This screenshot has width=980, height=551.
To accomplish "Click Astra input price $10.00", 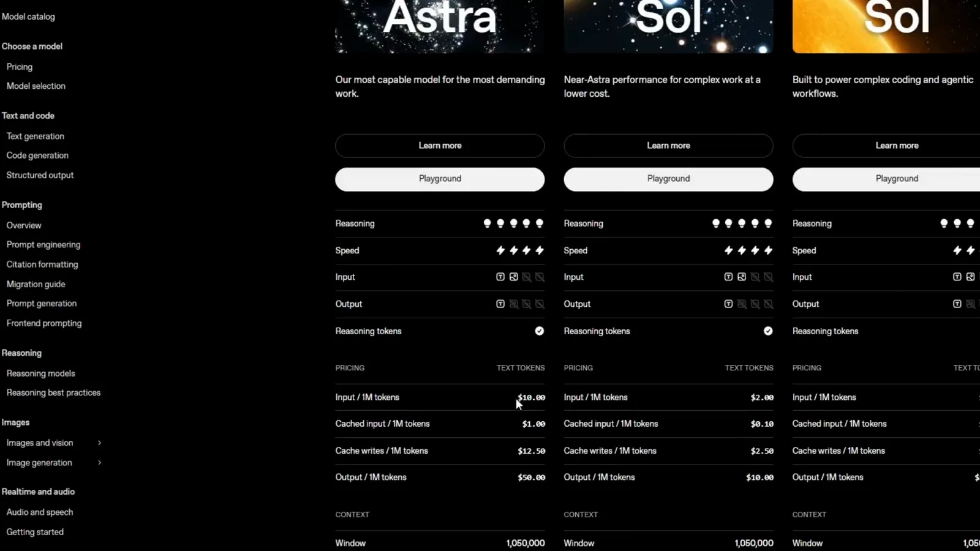I will click(531, 397).
